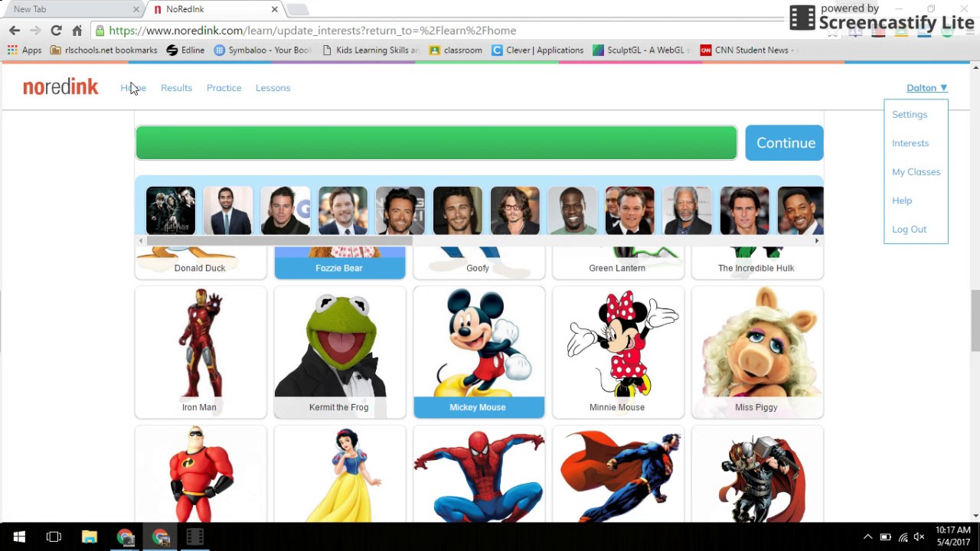Open the Clever Applications bookmark
Screen dimensions: 980x551
[537, 51]
